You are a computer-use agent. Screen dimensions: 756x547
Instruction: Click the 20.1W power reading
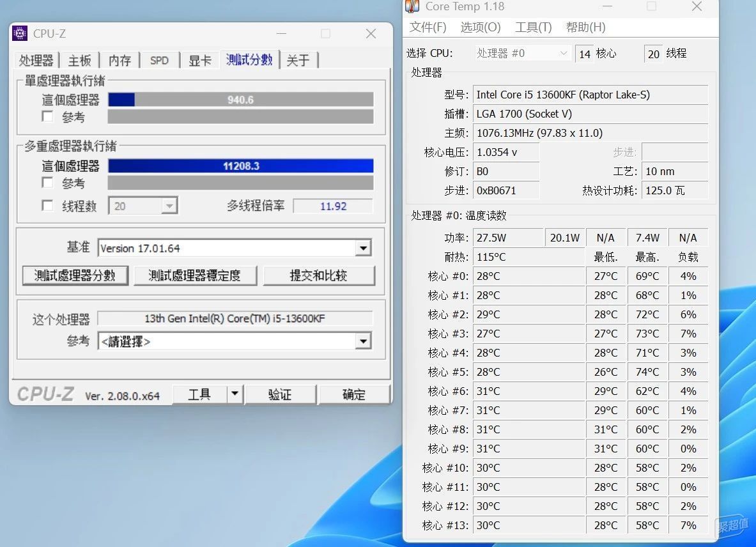(x=565, y=238)
